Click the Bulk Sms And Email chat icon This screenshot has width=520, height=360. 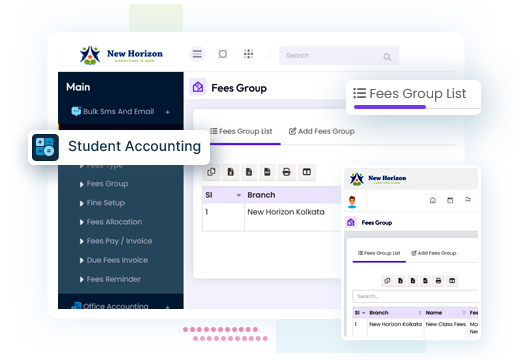(x=76, y=111)
